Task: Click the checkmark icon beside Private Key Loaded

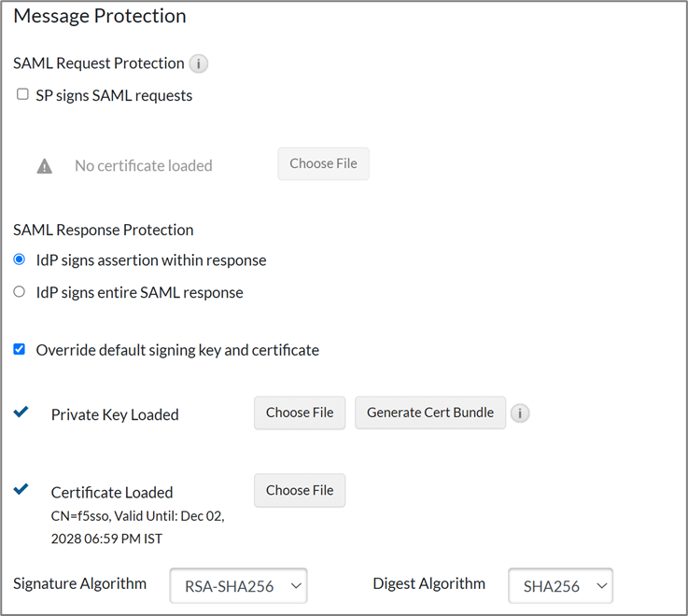Action: point(21,413)
